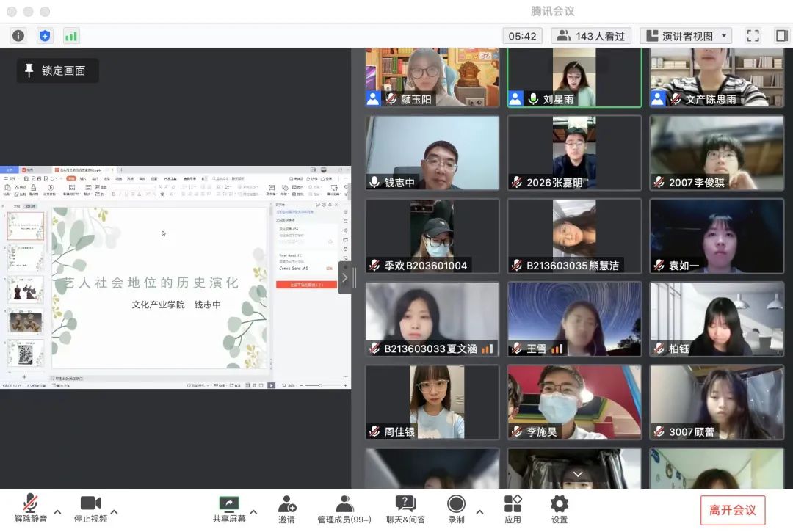Enter full screen mode icon
The image size is (793, 532).
753,35
